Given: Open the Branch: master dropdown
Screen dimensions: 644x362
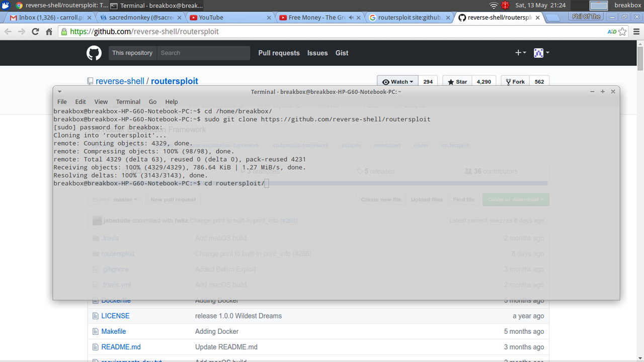Looking at the screenshot, I should pyautogui.click(x=115, y=199).
